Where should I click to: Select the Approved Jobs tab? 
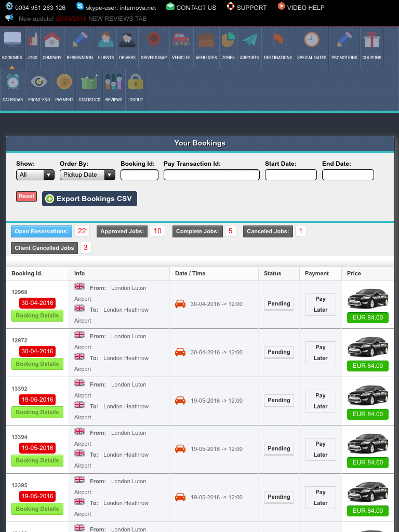coord(122,231)
